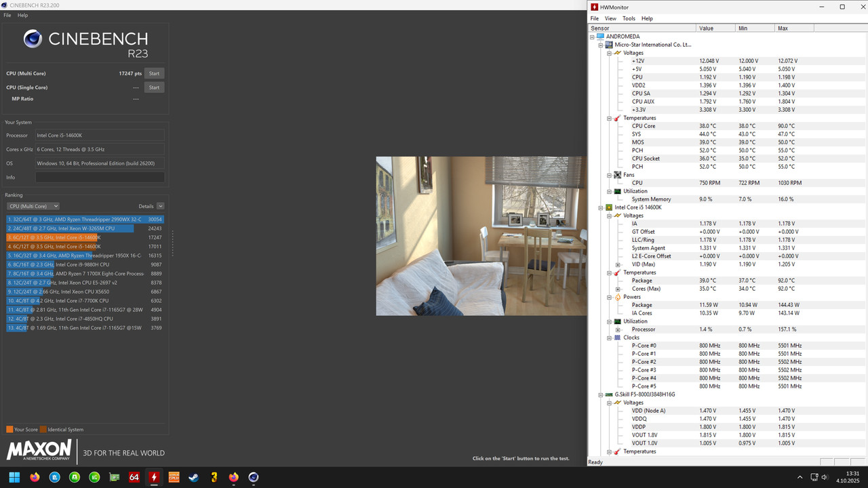Select the Intel Core i9-9880H ranking row
This screenshot has width=868, height=488.
pos(85,264)
